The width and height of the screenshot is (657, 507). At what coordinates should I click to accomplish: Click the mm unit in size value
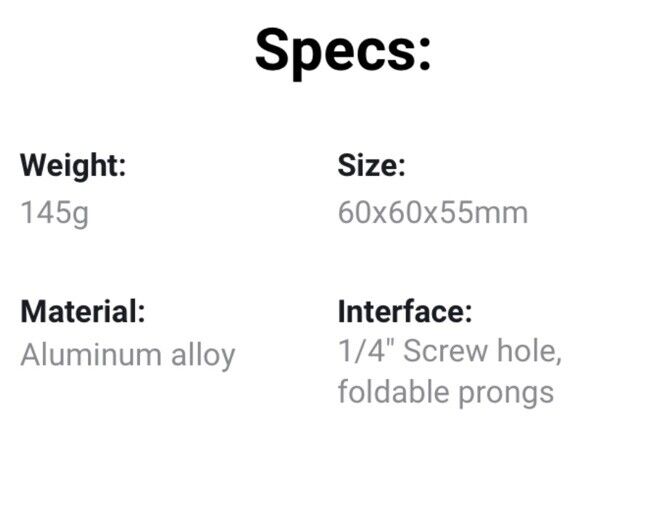tap(501, 215)
